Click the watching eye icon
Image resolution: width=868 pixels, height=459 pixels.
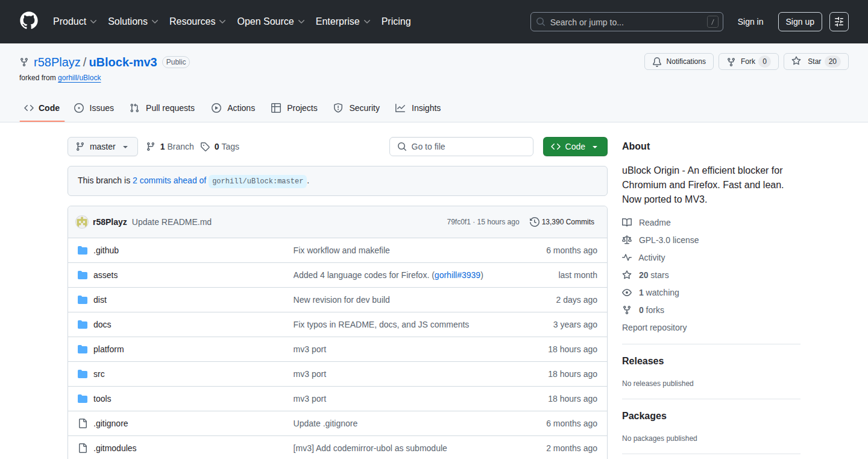(x=627, y=293)
